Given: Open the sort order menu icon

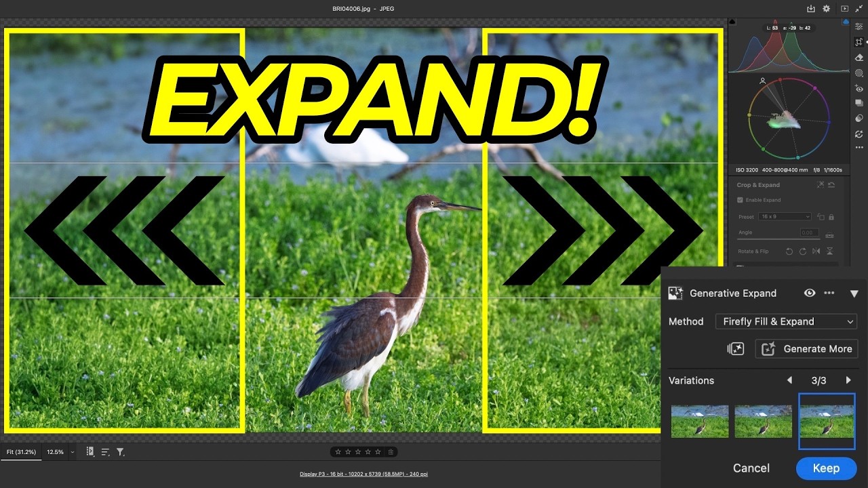Looking at the screenshot, I should click(105, 451).
